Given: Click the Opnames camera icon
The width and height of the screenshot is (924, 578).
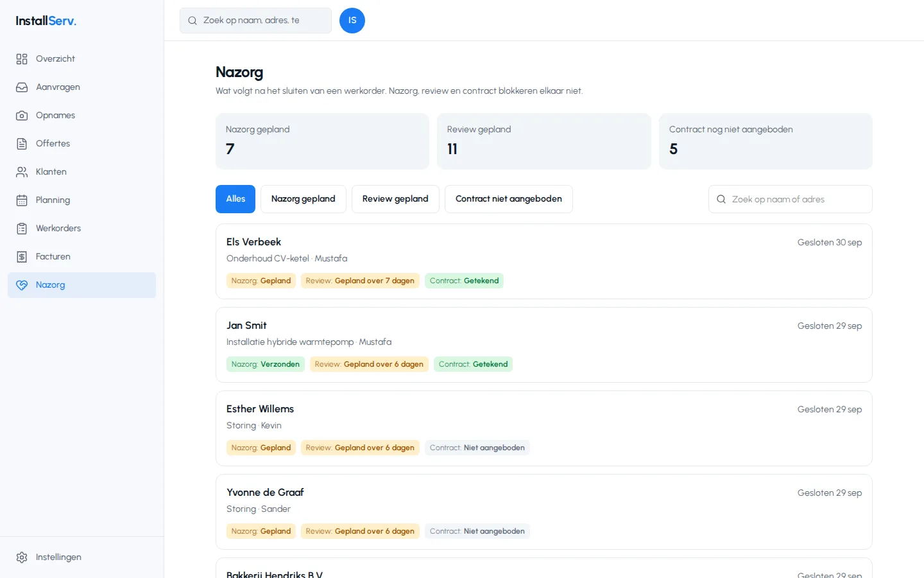Looking at the screenshot, I should click(x=22, y=116).
